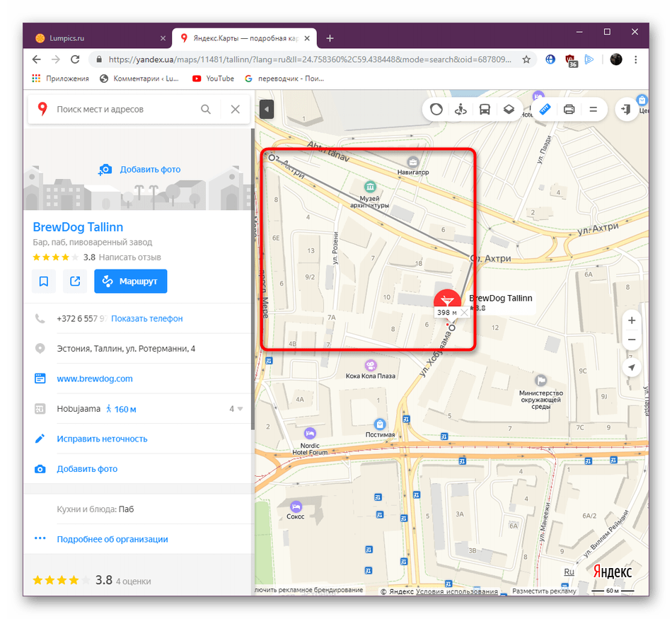
Task: Click the Яндекс logo on the map
Action: (x=612, y=572)
